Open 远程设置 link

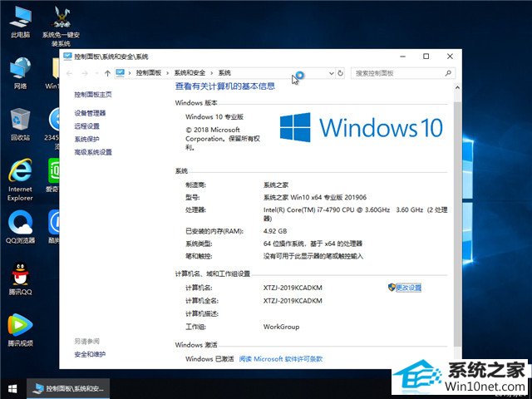(x=86, y=126)
